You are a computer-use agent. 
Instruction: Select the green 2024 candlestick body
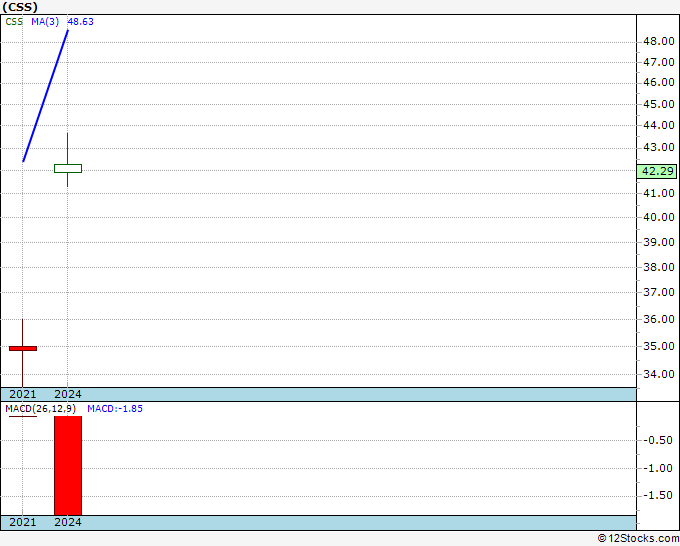(x=68, y=168)
